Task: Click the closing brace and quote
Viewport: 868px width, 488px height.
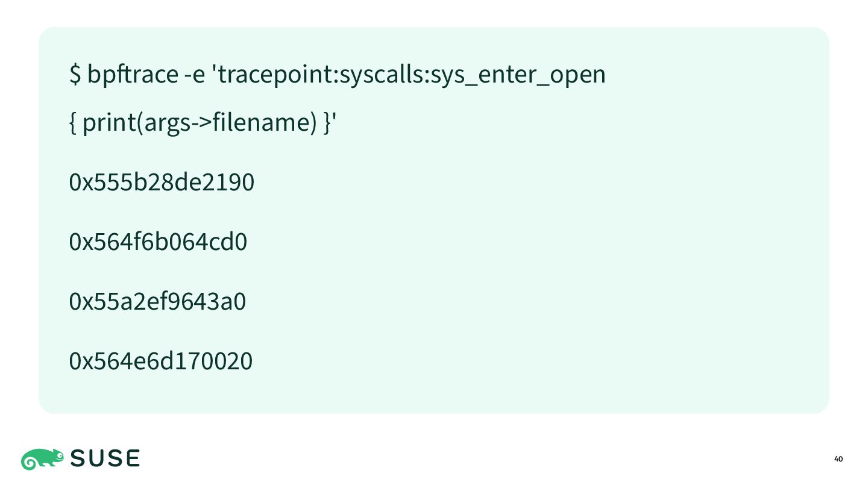Action: coord(329,123)
